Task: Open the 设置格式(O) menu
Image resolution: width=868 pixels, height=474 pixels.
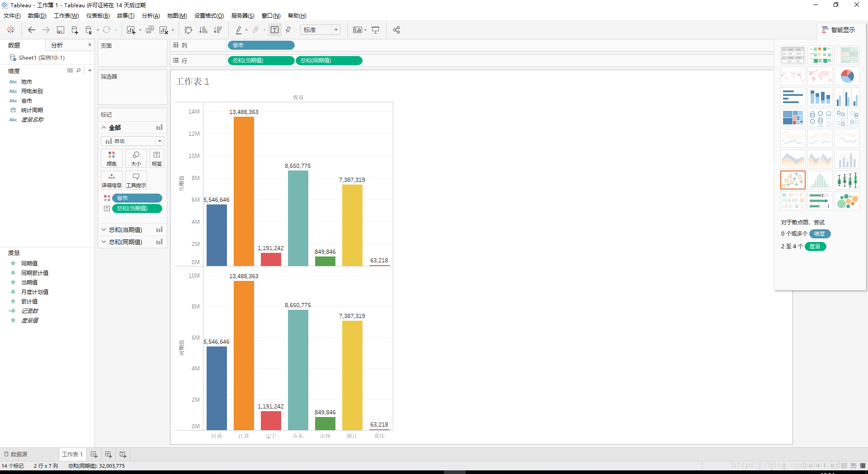Action: (x=209, y=16)
